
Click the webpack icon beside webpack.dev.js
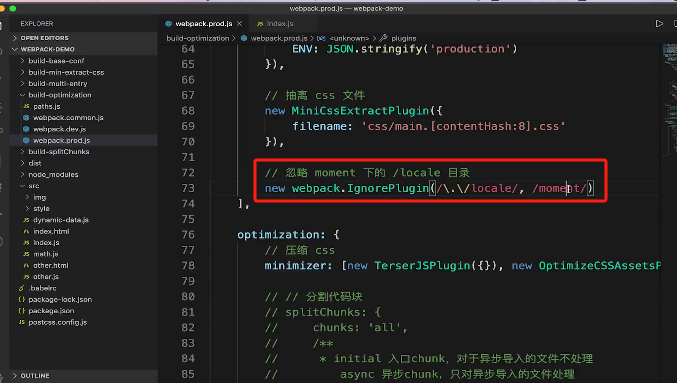(26, 129)
